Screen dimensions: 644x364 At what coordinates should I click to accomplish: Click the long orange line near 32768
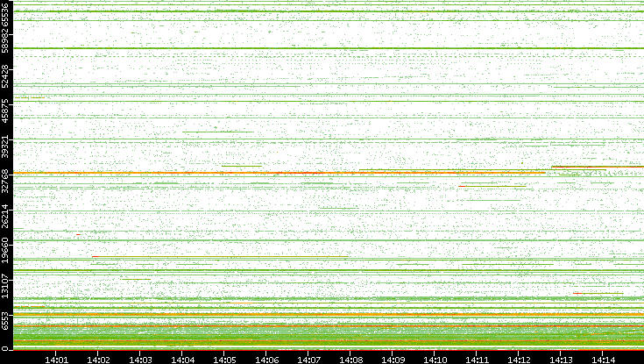coord(263,173)
